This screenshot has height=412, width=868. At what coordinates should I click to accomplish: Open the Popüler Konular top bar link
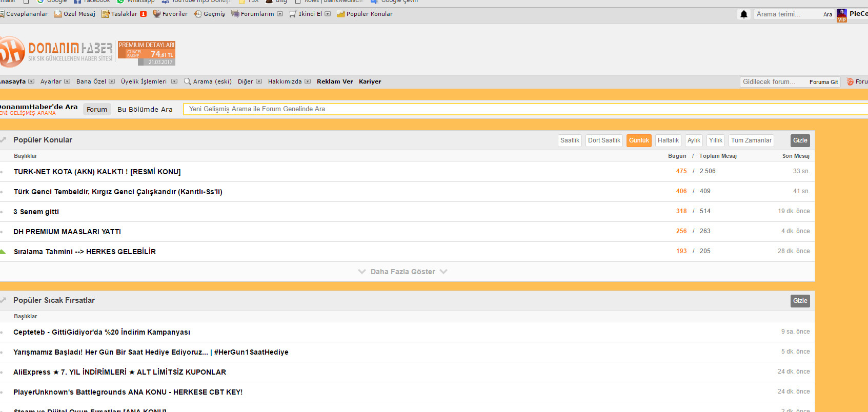369,14
